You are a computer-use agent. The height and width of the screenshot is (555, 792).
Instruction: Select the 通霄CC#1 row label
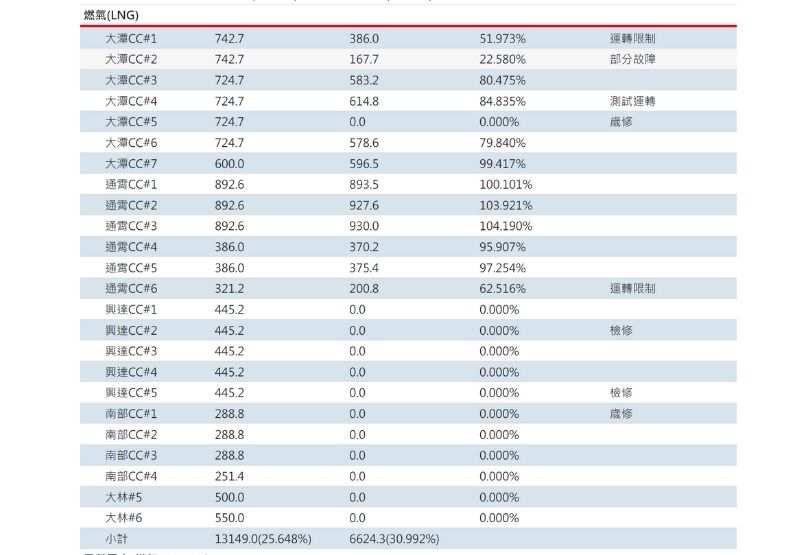click(131, 184)
